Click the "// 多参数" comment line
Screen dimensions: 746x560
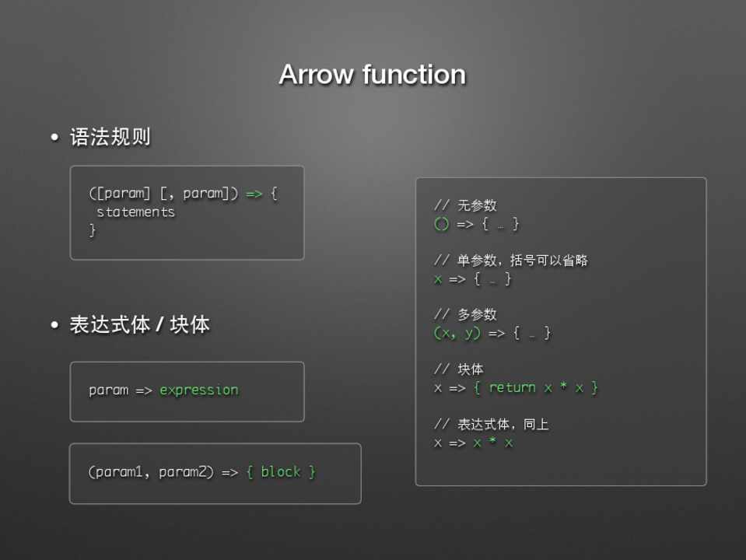click(465, 315)
